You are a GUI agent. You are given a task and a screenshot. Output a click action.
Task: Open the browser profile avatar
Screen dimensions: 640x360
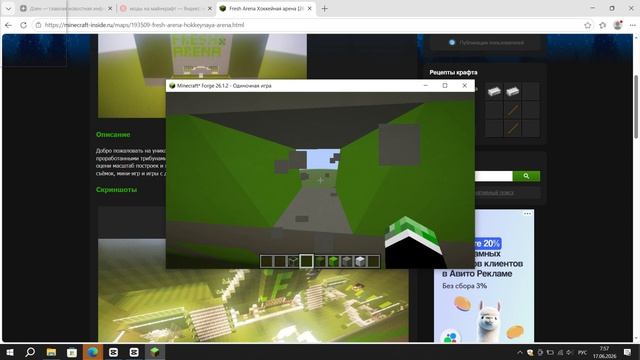618,25
